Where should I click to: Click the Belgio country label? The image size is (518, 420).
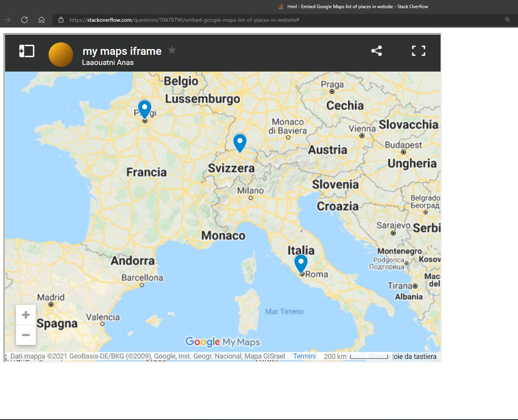[181, 81]
